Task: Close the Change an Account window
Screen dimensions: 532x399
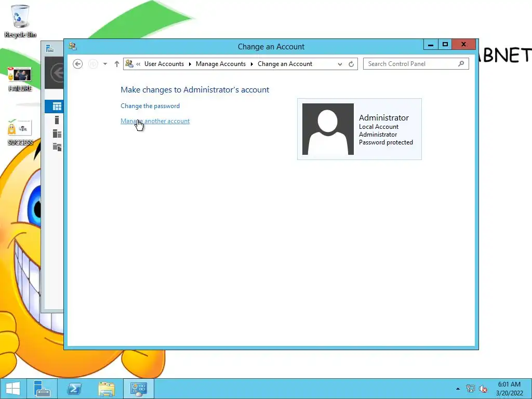Action: tap(464, 45)
